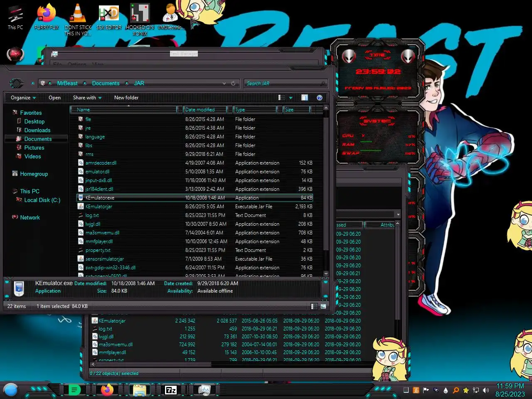This screenshot has height=399, width=532.
Task: Select the rms folder
Action: point(89,154)
